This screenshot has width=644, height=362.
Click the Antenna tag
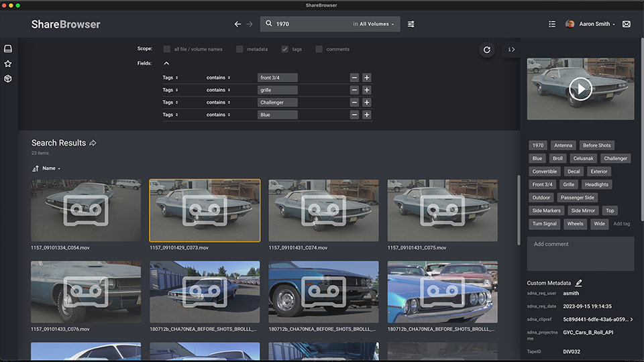(x=563, y=145)
